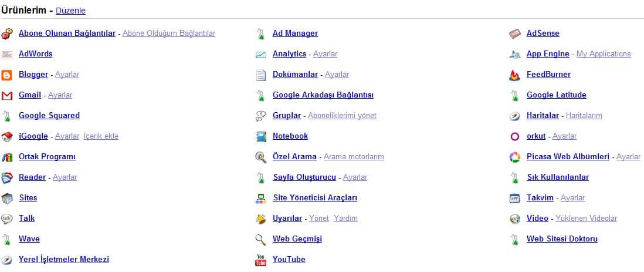Screen dimensions: 644x272
Task: Click the Notebook icon
Action: click(261, 137)
